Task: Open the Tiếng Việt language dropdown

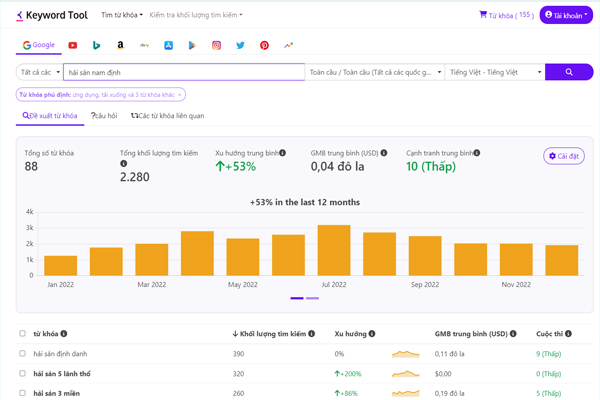Action: click(495, 72)
